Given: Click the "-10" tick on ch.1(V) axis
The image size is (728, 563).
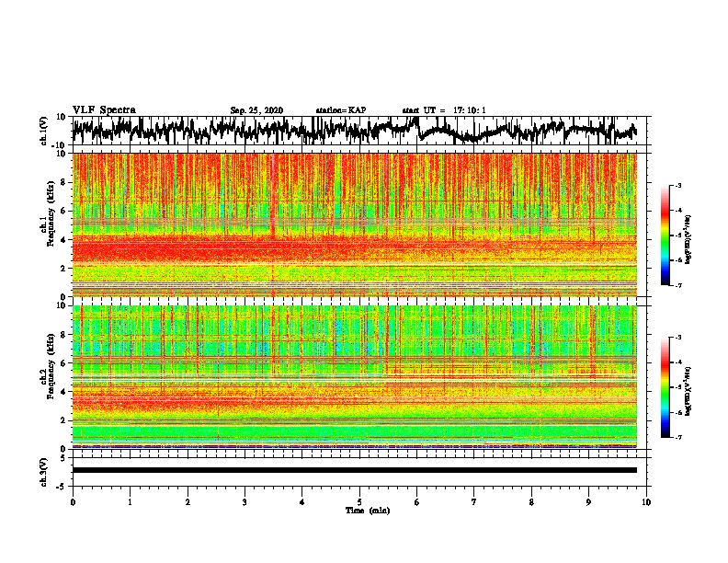Looking at the screenshot, I should 60,145.
